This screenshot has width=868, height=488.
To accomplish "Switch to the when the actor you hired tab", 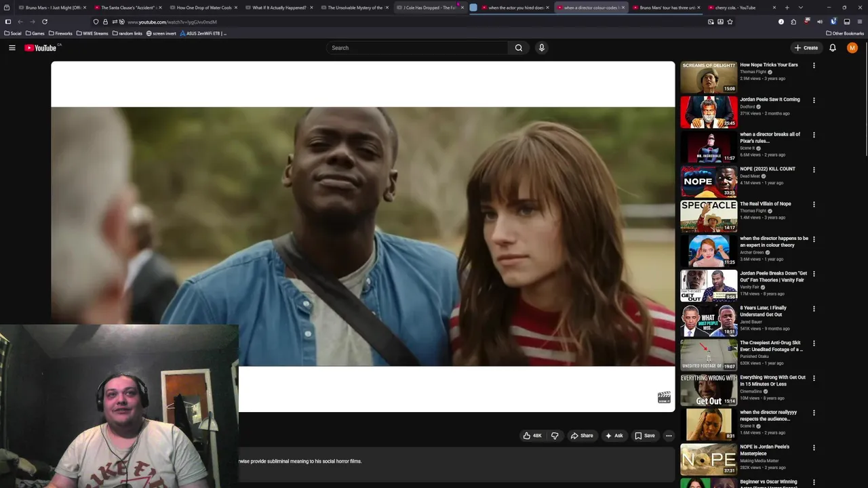I will (515, 7).
